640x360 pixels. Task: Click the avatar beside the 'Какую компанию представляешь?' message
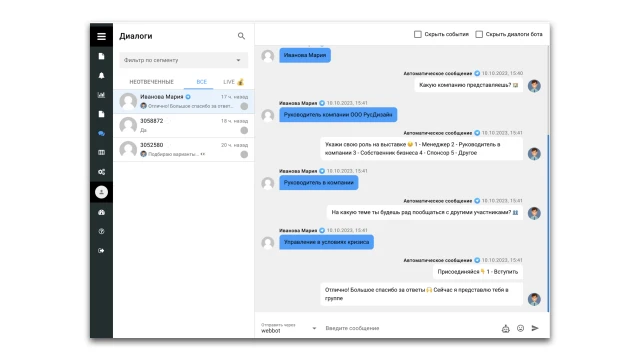(x=534, y=86)
